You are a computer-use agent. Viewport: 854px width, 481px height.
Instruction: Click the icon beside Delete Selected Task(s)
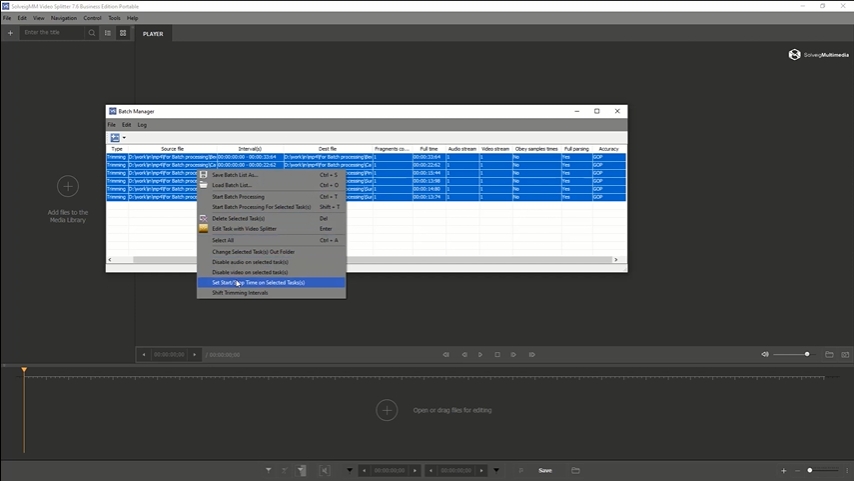(x=203, y=218)
